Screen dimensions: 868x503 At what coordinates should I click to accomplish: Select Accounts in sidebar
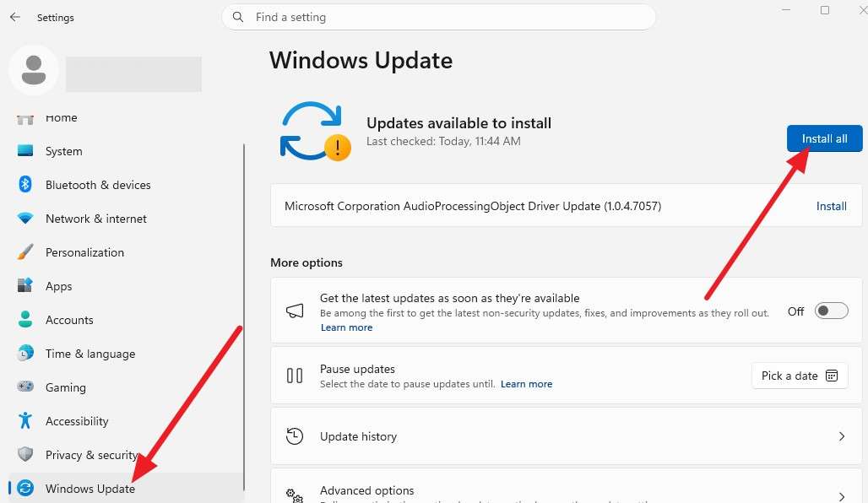tap(125, 320)
